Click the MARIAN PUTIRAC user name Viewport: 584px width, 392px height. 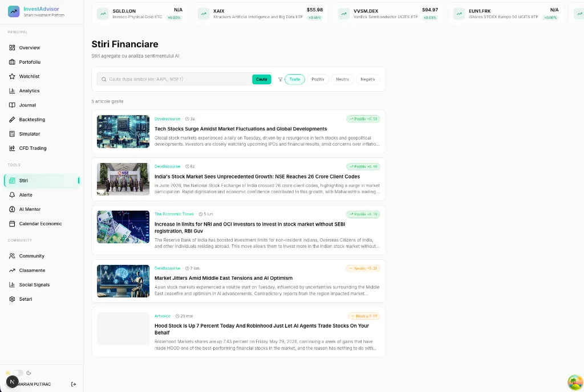[x=34, y=384]
